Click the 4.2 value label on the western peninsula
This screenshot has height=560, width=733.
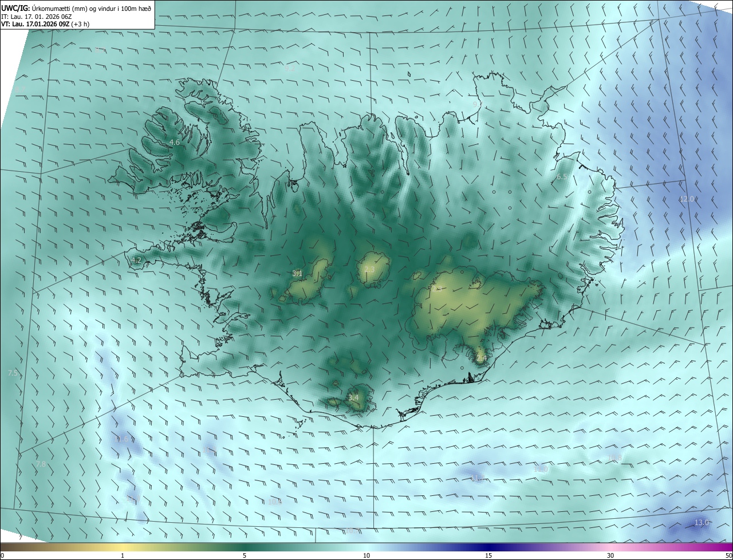136,261
